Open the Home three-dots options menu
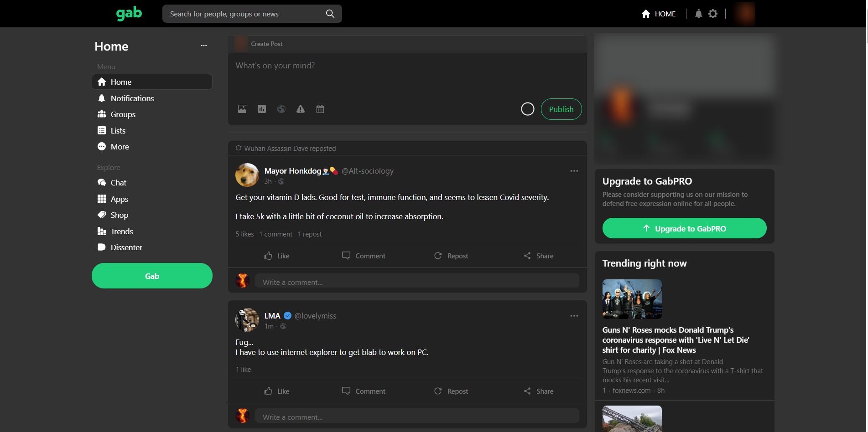868x432 pixels. (x=204, y=46)
